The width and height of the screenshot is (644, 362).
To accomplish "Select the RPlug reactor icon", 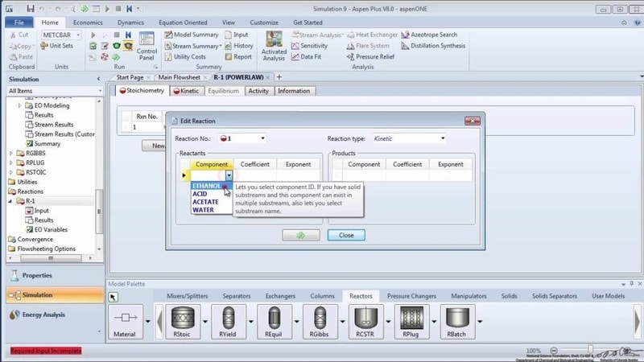I will (411, 322).
